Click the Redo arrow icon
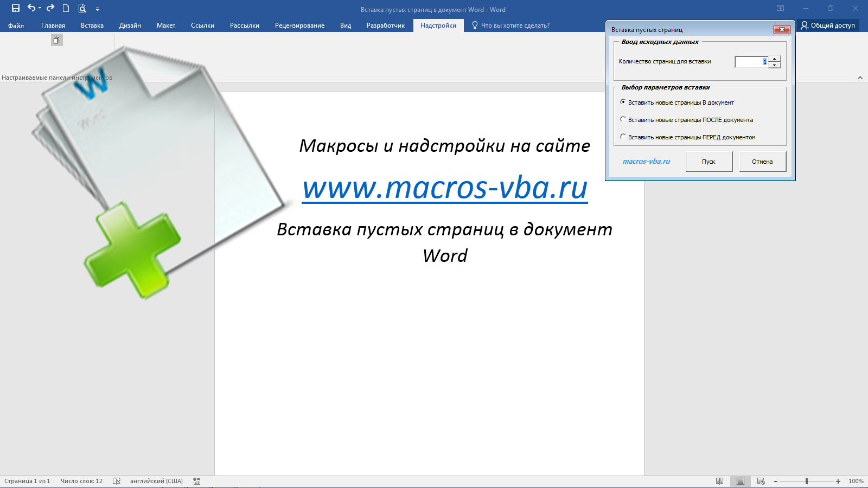Viewport: 868px width, 488px height. click(50, 9)
